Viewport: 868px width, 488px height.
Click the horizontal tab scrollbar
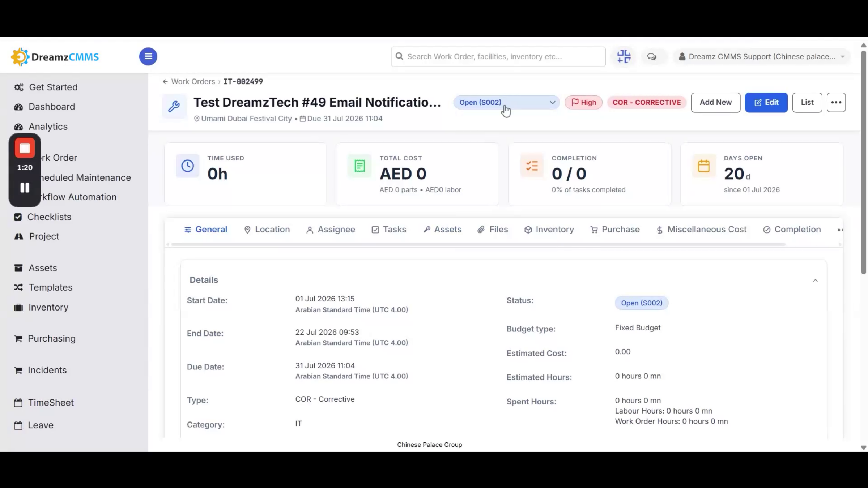click(478, 244)
